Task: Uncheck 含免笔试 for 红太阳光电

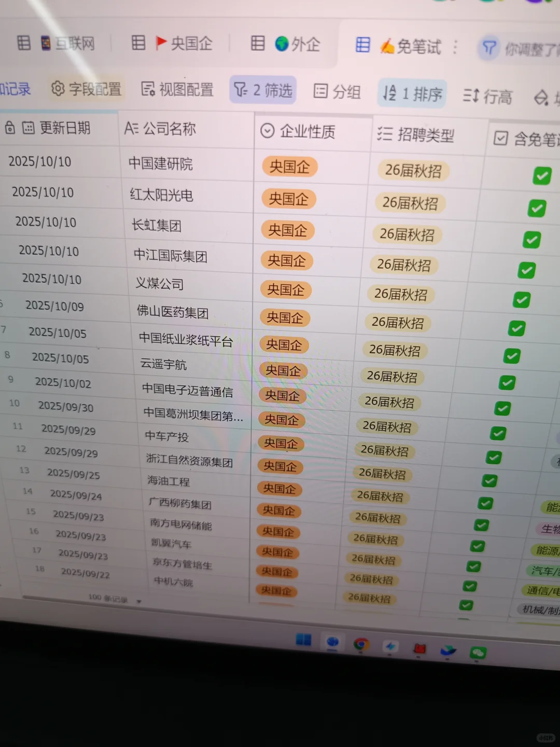Action: click(537, 208)
